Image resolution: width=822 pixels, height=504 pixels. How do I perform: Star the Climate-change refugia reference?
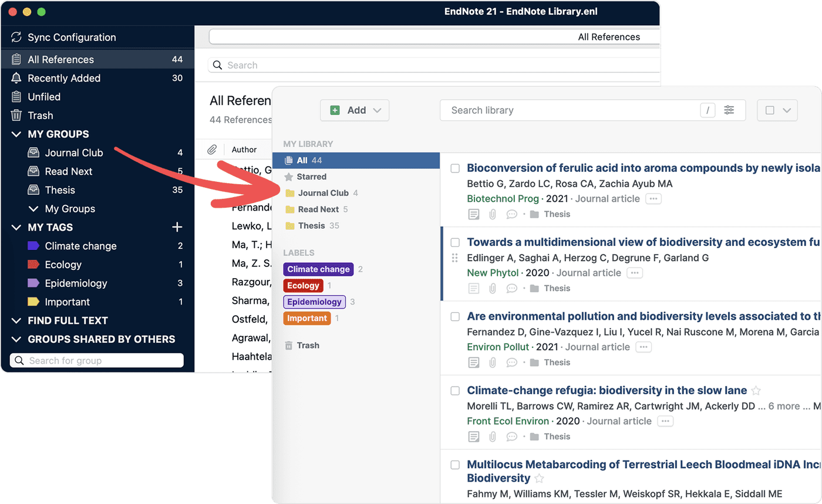[x=756, y=390]
